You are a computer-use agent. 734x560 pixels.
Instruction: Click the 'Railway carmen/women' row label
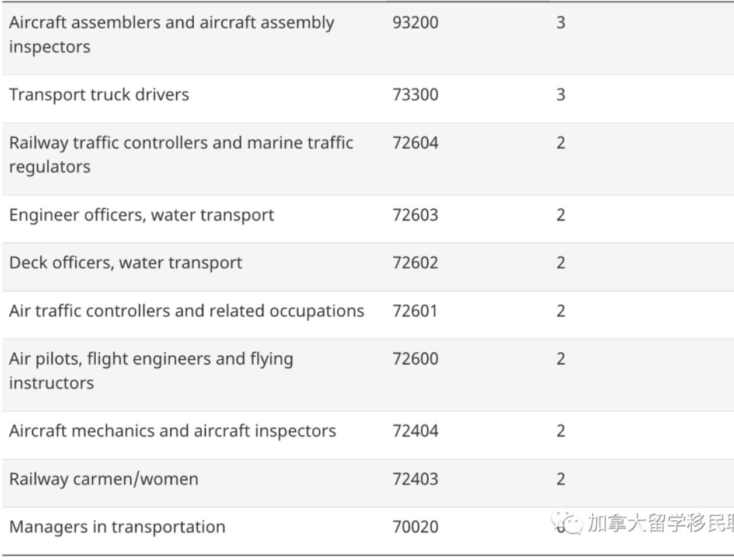[104, 480]
